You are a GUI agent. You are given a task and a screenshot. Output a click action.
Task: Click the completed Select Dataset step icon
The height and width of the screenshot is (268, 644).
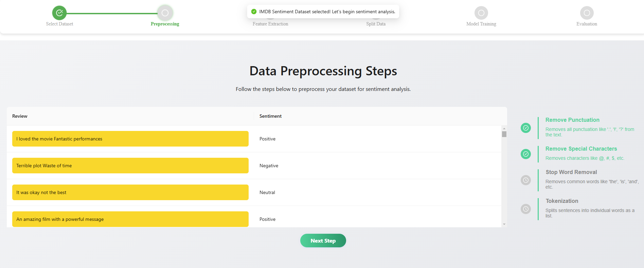(x=59, y=13)
